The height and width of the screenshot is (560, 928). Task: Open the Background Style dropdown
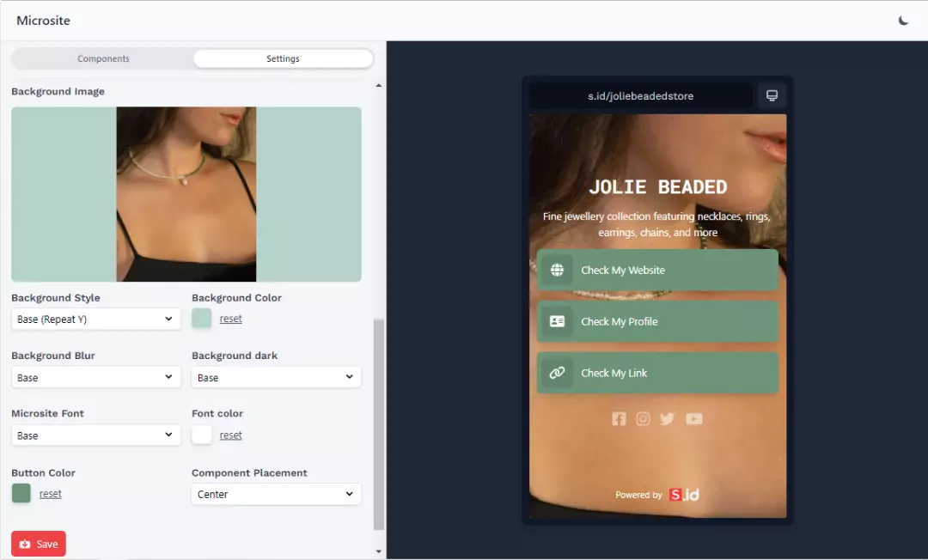95,320
